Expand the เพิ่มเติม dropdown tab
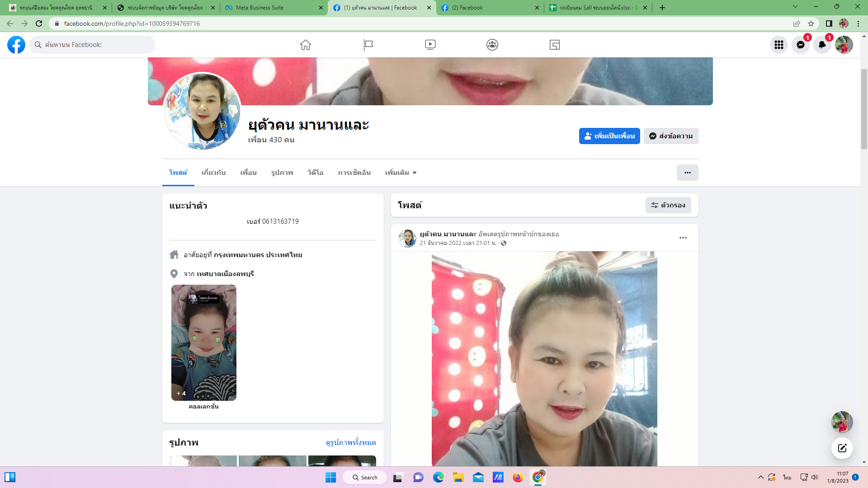Image resolution: width=868 pixels, height=488 pixels. (x=401, y=173)
